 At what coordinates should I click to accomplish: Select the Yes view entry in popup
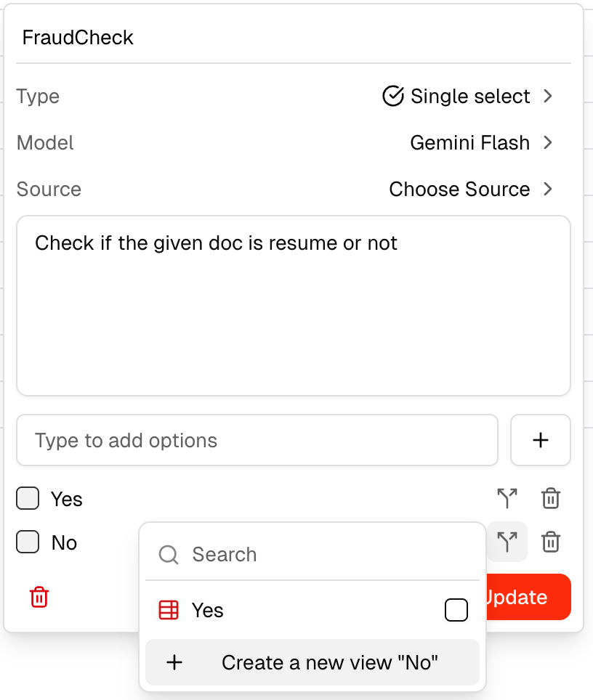pyautogui.click(x=291, y=611)
